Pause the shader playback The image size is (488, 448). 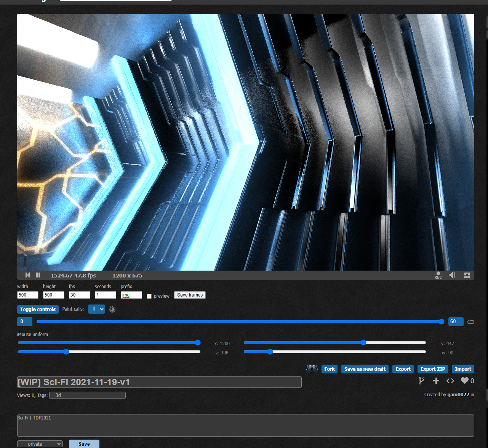coord(38,275)
